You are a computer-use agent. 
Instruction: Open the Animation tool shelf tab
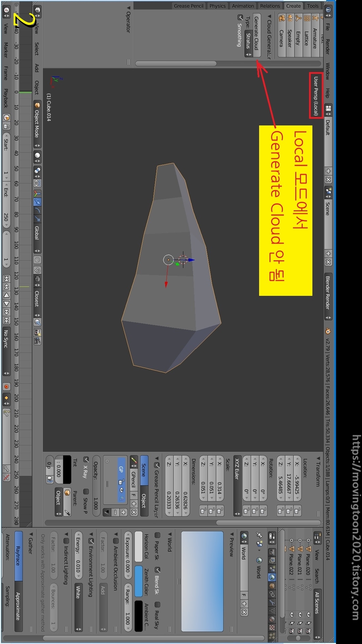click(x=243, y=6)
